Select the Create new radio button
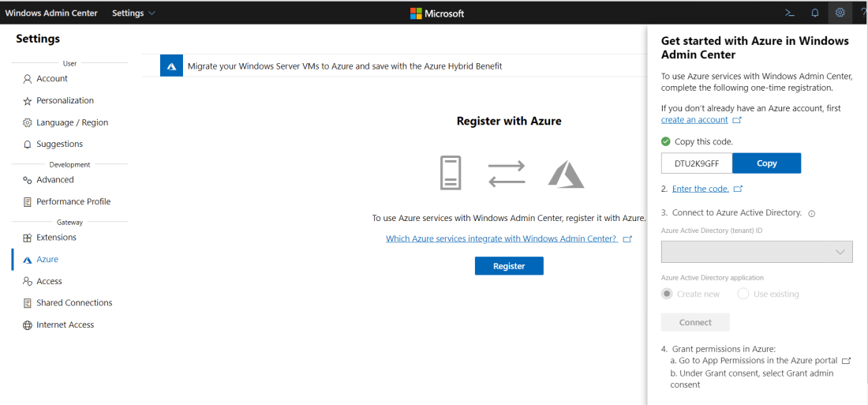Image resolution: width=868 pixels, height=405 pixels. (668, 294)
